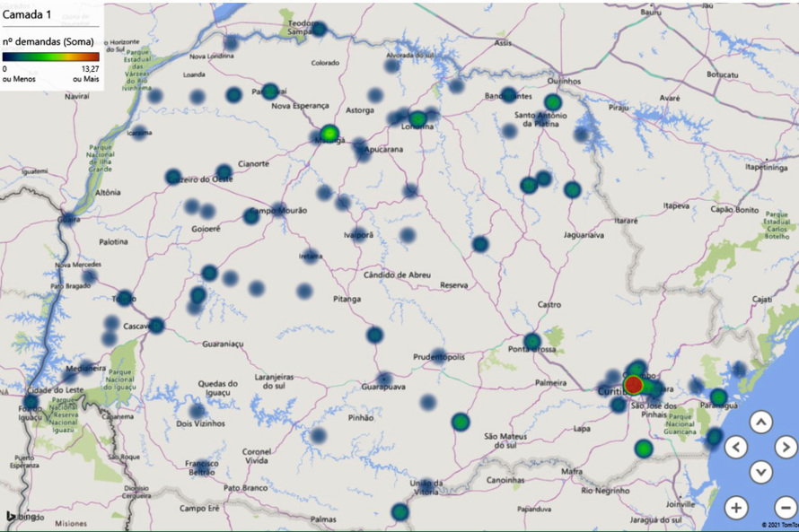
Task: Select the heat point at Ponta Grossa
Action: [532, 341]
